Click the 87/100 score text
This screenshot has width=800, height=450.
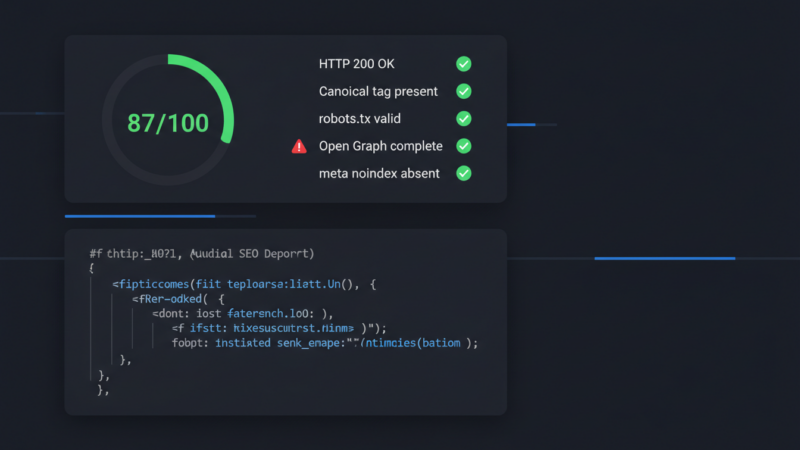click(168, 123)
